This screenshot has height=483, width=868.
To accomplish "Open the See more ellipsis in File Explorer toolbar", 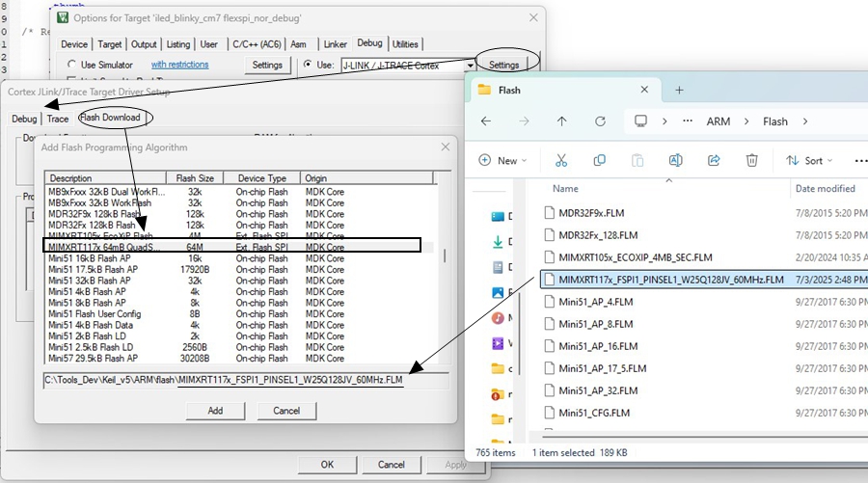I will 861,161.
